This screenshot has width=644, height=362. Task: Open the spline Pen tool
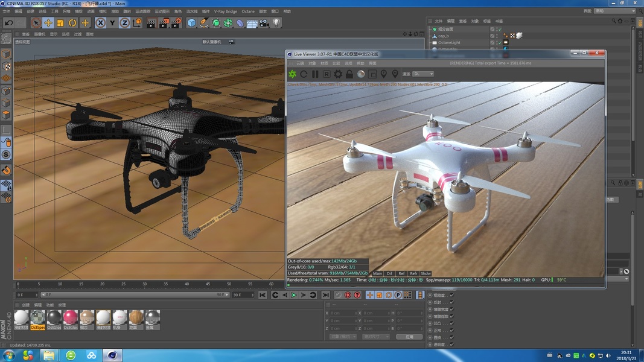pos(204,23)
